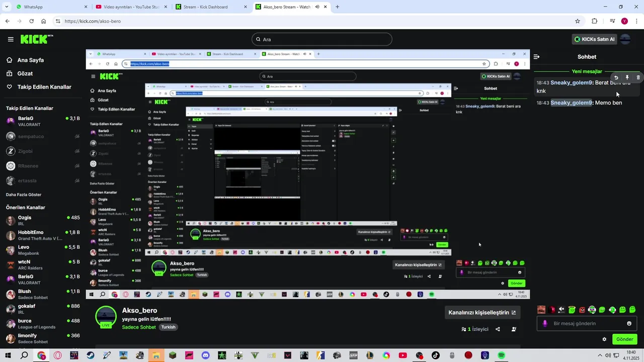Reply to the 'Berat beni ara' message
The width and height of the screenshot is (644, 362).
click(616, 77)
